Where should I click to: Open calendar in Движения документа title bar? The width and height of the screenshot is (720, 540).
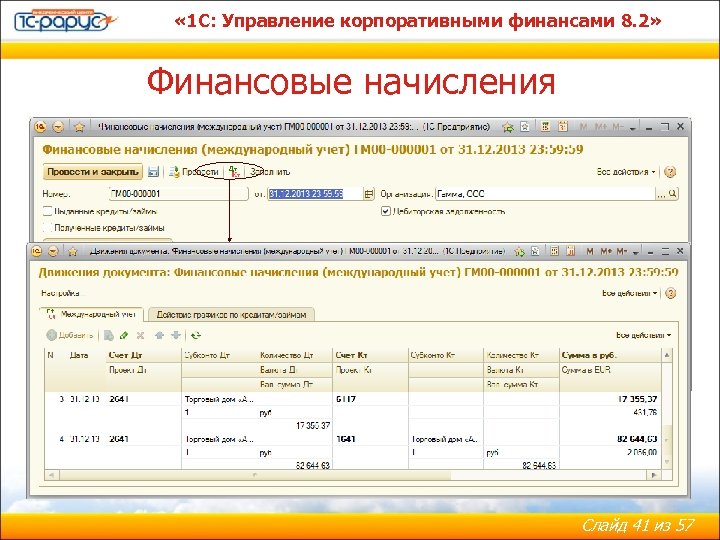571,251
